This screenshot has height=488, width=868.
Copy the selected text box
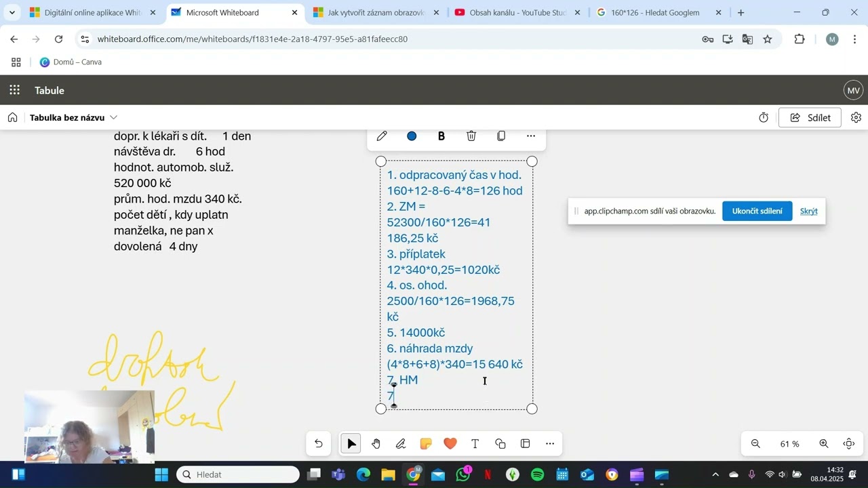click(x=501, y=136)
